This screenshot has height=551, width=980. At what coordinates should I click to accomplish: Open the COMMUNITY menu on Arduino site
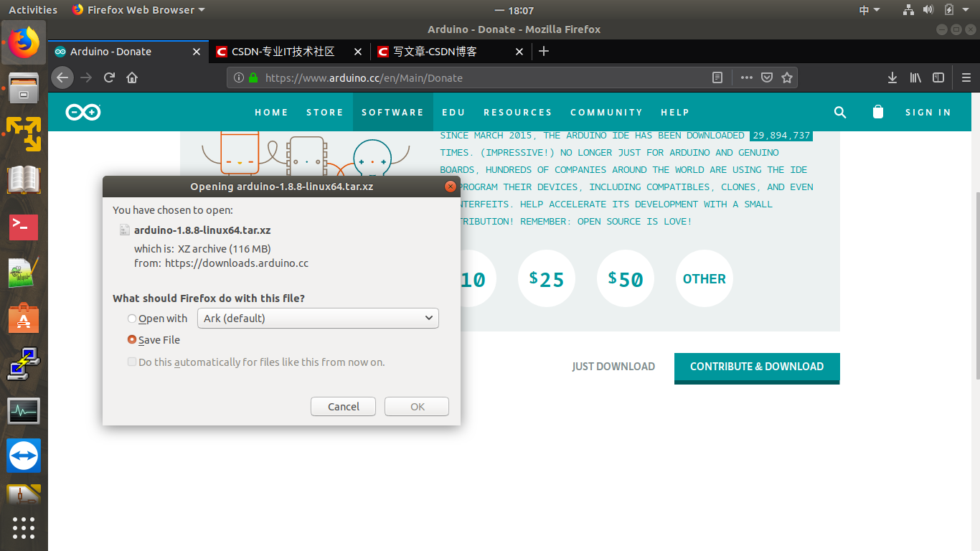(x=606, y=112)
